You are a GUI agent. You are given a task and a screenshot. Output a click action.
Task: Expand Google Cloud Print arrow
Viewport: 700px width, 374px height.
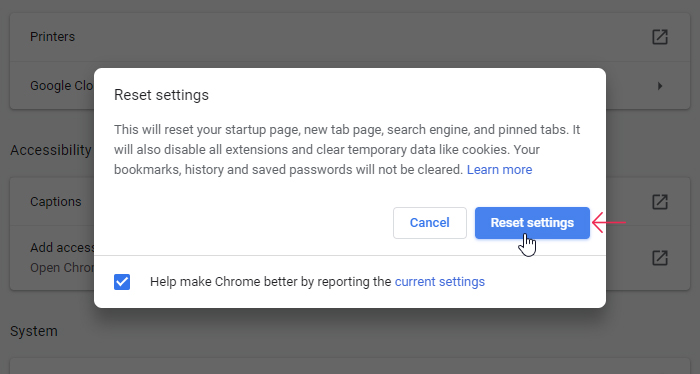(660, 86)
